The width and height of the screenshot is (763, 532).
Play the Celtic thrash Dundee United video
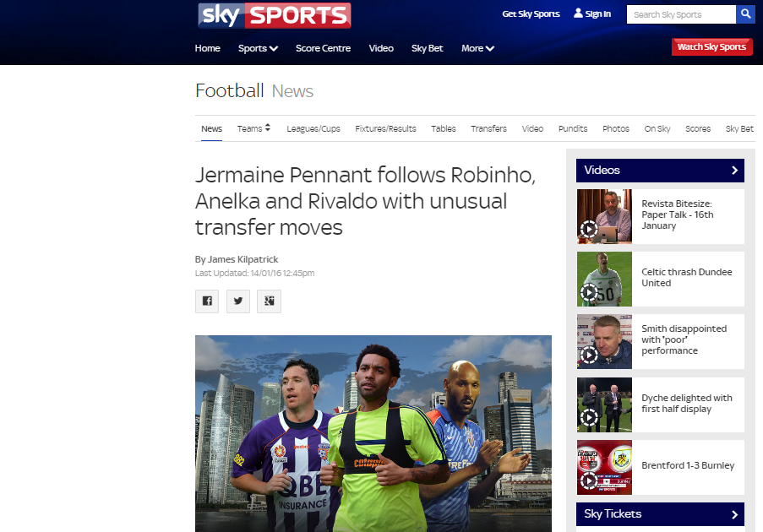(x=604, y=280)
